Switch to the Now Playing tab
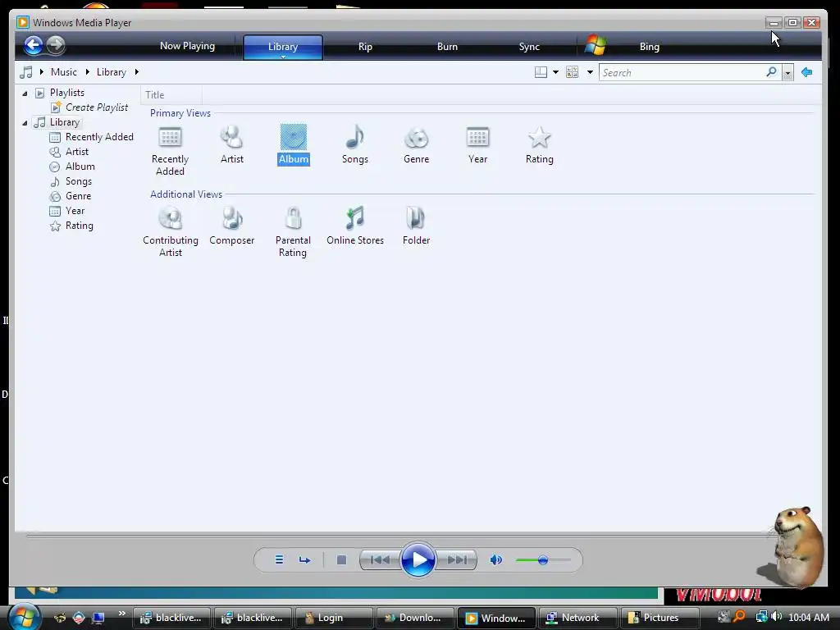 coord(188,46)
